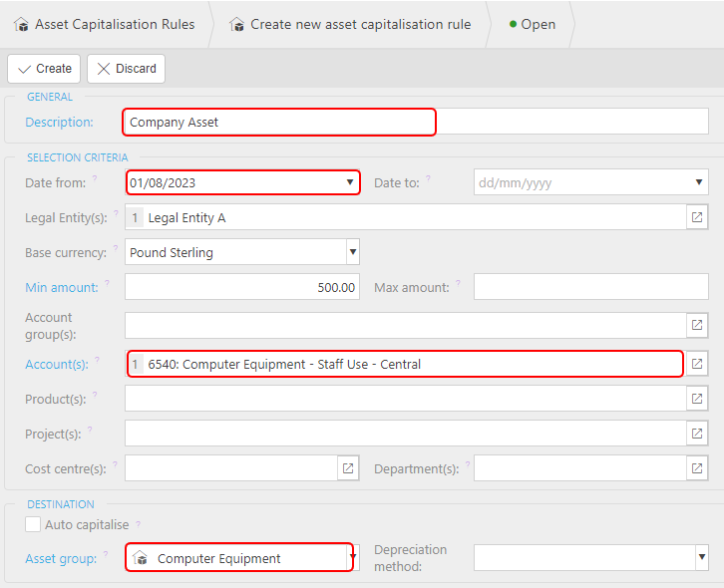Open lookup icon for Legal Entity(s) field
724x588 pixels.
click(697, 217)
